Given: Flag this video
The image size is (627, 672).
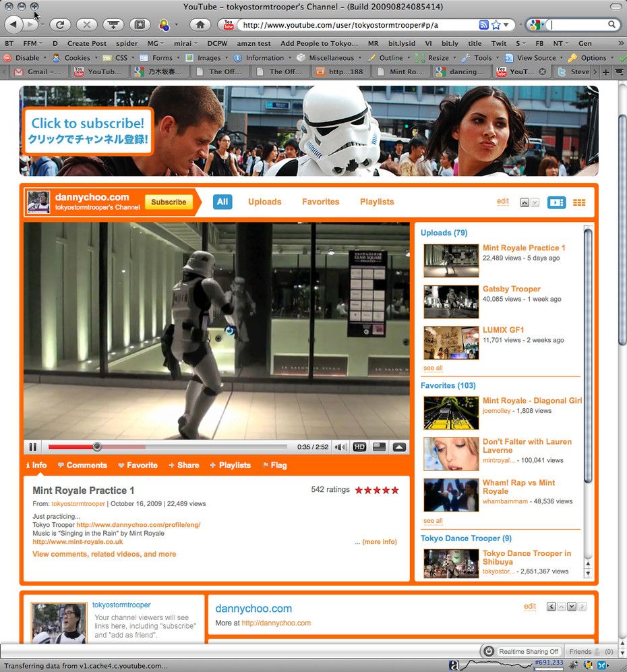Looking at the screenshot, I should (x=274, y=466).
